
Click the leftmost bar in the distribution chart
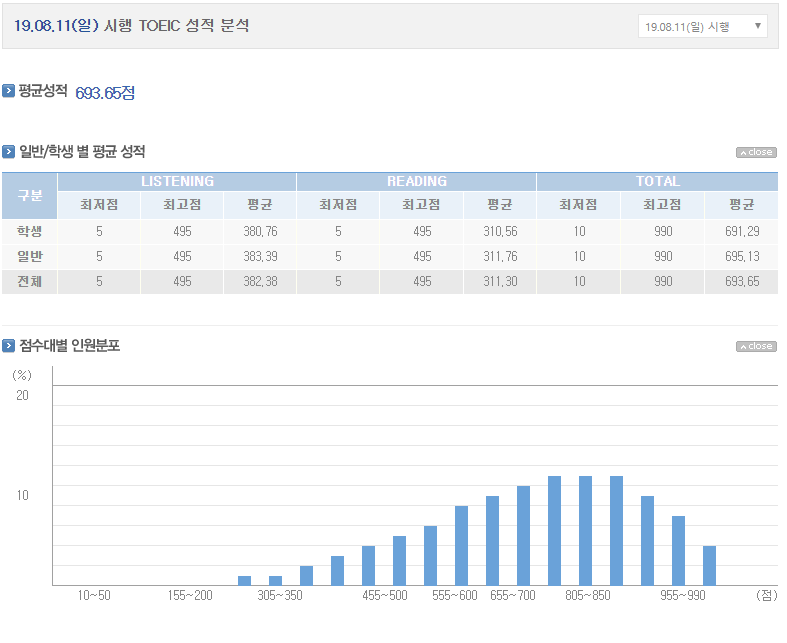(x=244, y=580)
